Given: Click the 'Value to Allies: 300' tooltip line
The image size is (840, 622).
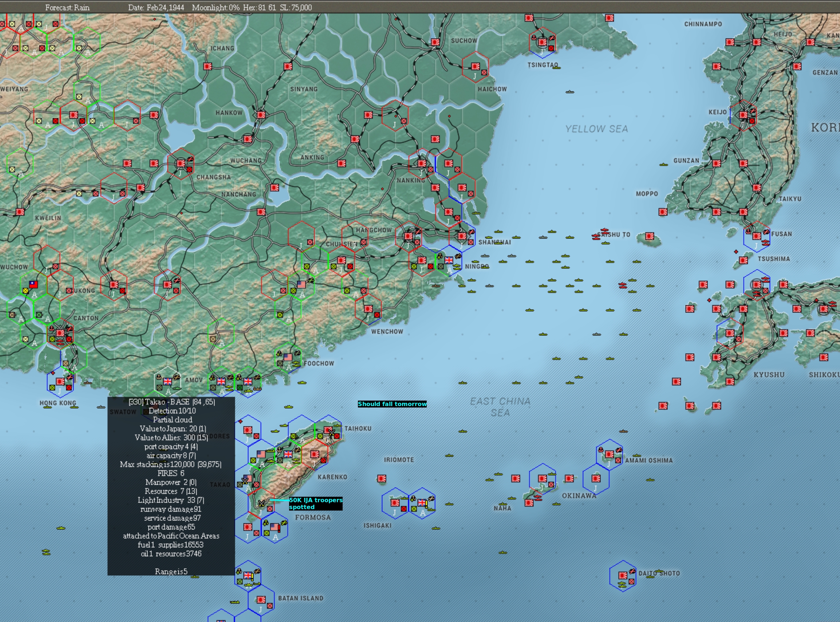Looking at the screenshot, I should pos(171,437).
